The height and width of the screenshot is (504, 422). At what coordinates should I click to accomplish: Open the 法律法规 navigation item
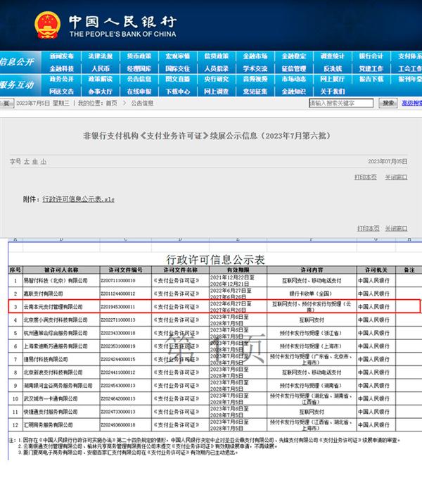coord(101,56)
